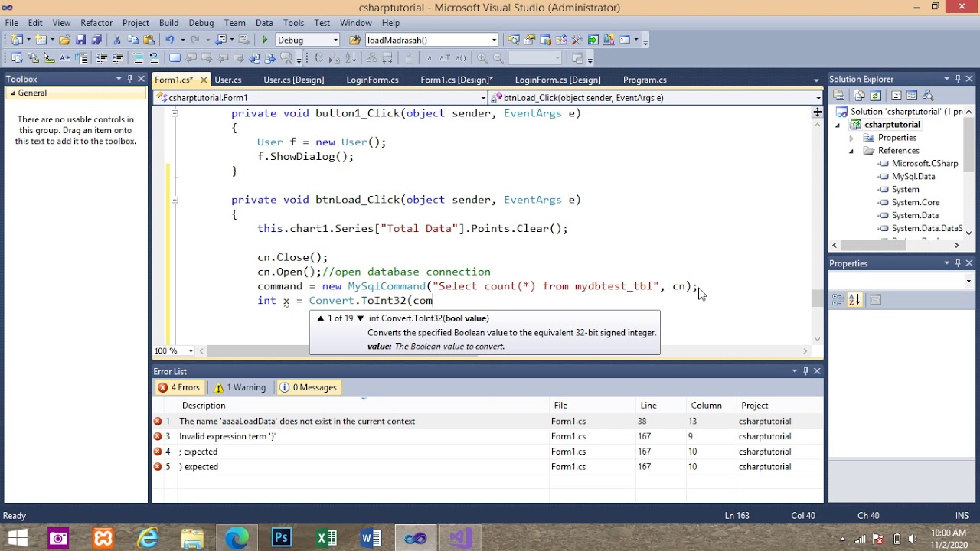Paste from clipboard toolbar icon

pos(148,40)
